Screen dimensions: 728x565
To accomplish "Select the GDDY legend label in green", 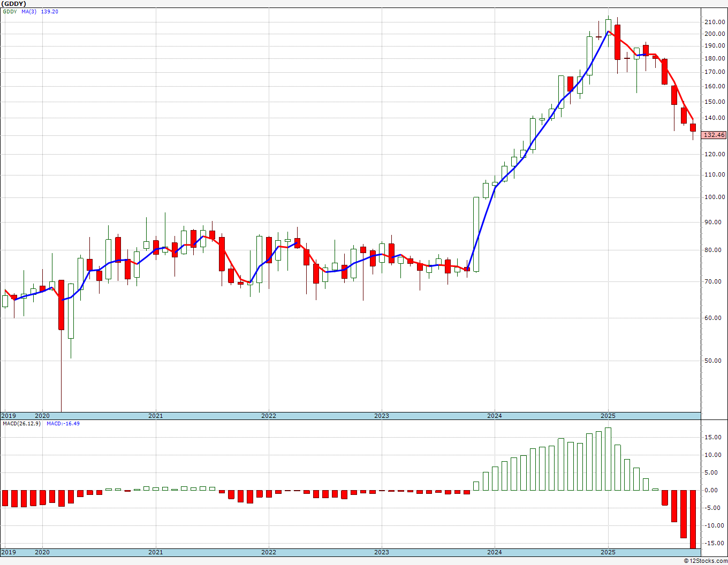I will 10,12.
